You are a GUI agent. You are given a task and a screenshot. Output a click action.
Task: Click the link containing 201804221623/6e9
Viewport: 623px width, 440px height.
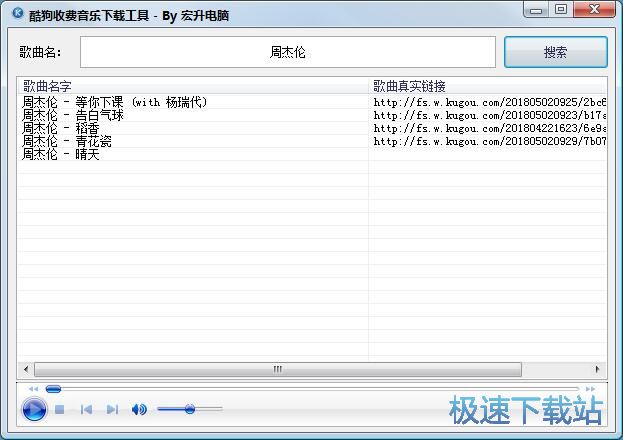click(x=490, y=128)
